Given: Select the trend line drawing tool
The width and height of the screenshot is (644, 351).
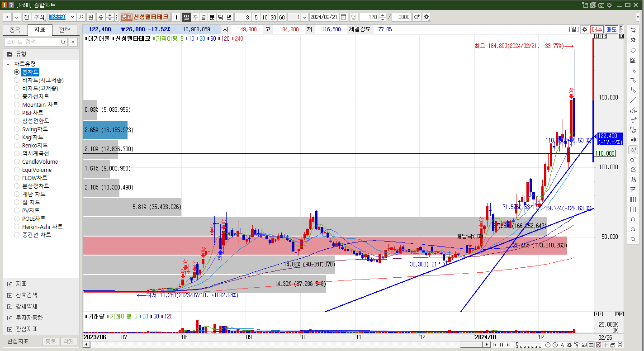Looking at the screenshot, I should tap(633, 100).
